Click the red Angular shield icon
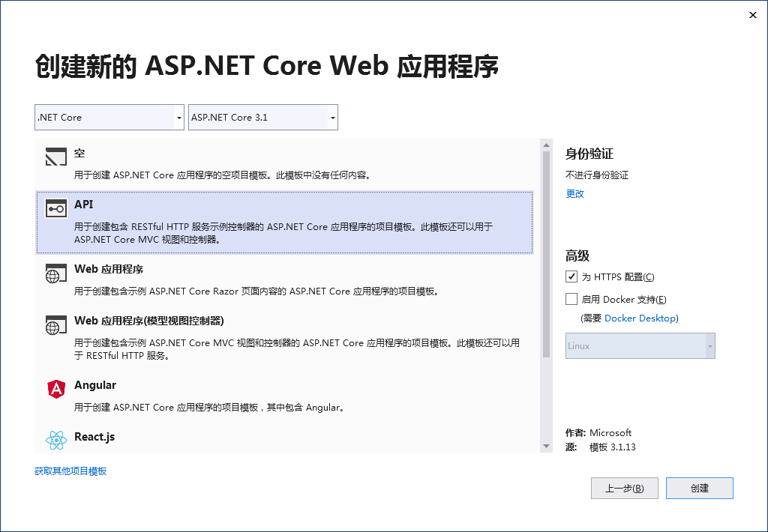 click(x=56, y=389)
